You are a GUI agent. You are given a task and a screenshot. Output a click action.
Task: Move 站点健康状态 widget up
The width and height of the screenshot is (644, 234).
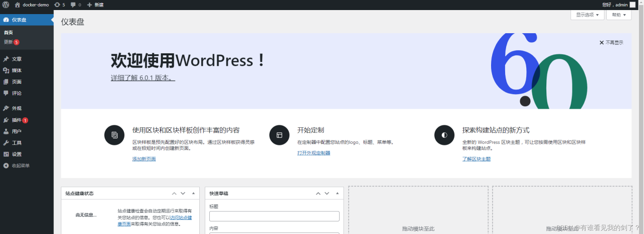(174, 193)
